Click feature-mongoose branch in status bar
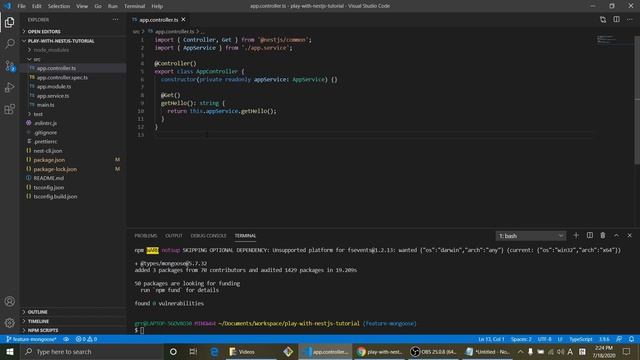The height and width of the screenshot is (360, 640). tap(31, 339)
